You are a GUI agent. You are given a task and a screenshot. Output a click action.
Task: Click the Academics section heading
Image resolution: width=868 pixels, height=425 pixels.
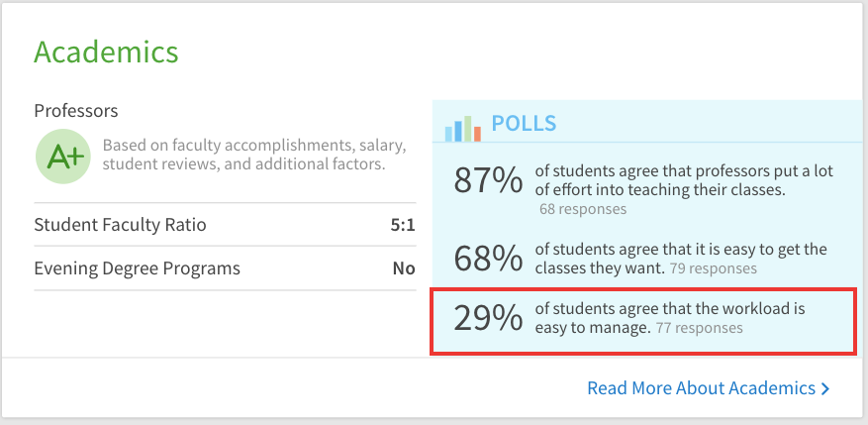(x=106, y=52)
